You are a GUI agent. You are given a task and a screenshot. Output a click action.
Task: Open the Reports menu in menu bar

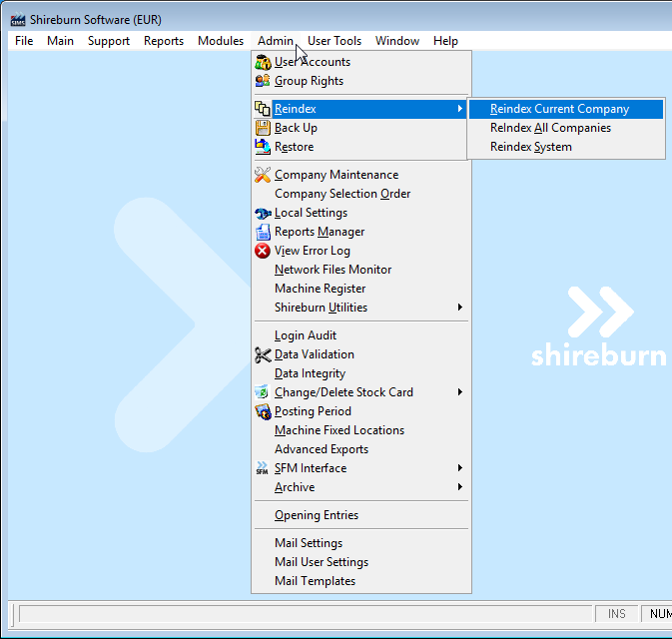pyautogui.click(x=164, y=41)
